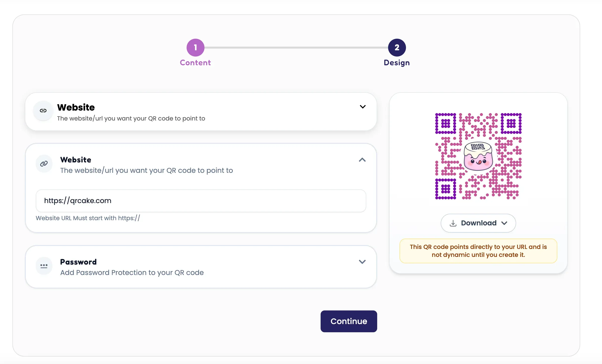Open the Download format dropdown arrow
The height and width of the screenshot is (364, 602).
[504, 223]
